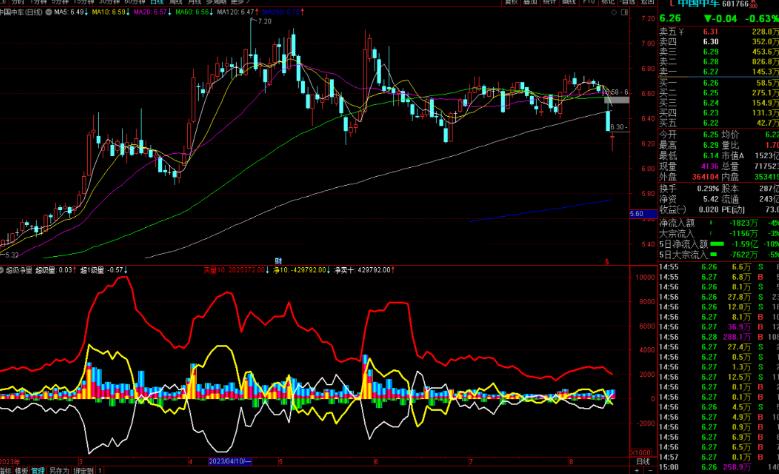779x474 pixels.
Task: Click the 5日净流入额 -1.59亿 row
Action: 719,244
